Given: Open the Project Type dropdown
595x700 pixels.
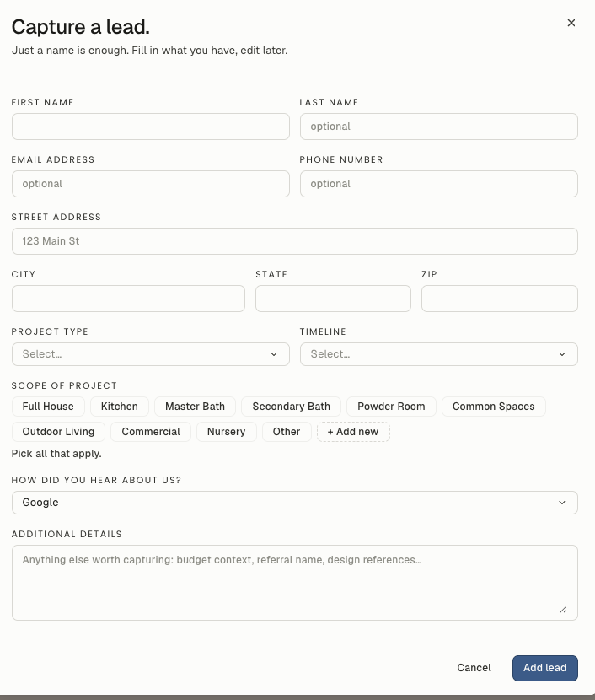Looking at the screenshot, I should coord(151,354).
